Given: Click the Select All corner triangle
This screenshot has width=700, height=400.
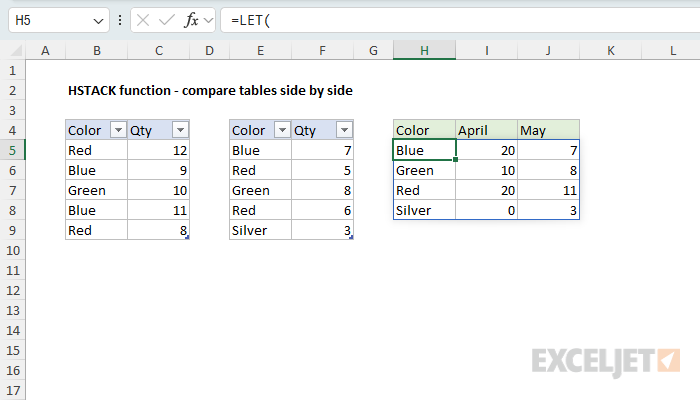Looking at the screenshot, I should tap(16, 50).
